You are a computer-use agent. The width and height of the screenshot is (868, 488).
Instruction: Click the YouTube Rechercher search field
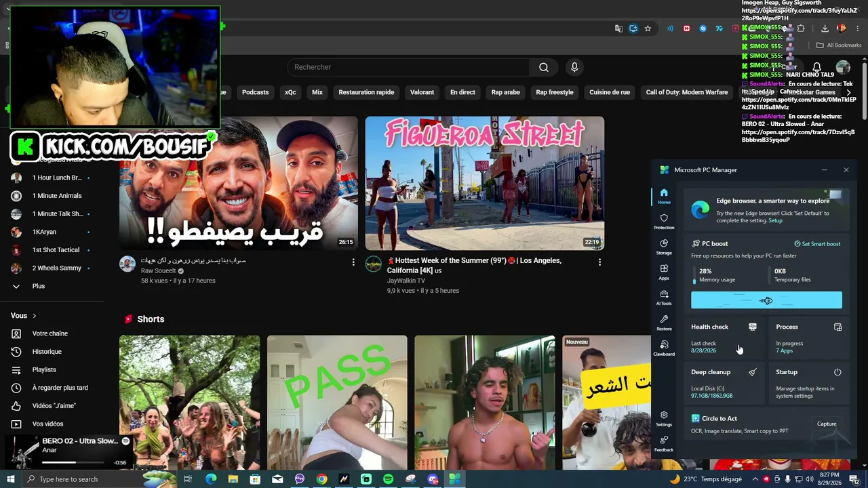[x=408, y=67]
